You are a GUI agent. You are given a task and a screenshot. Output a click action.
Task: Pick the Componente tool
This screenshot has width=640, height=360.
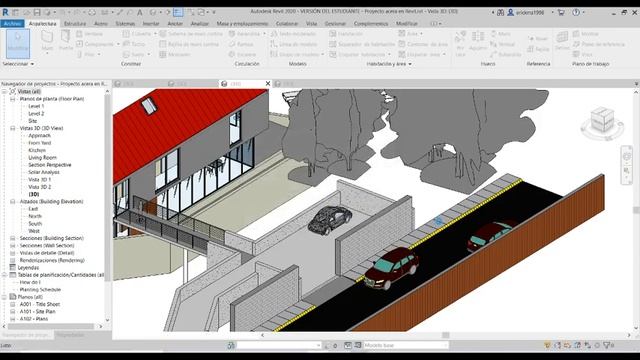point(95,44)
